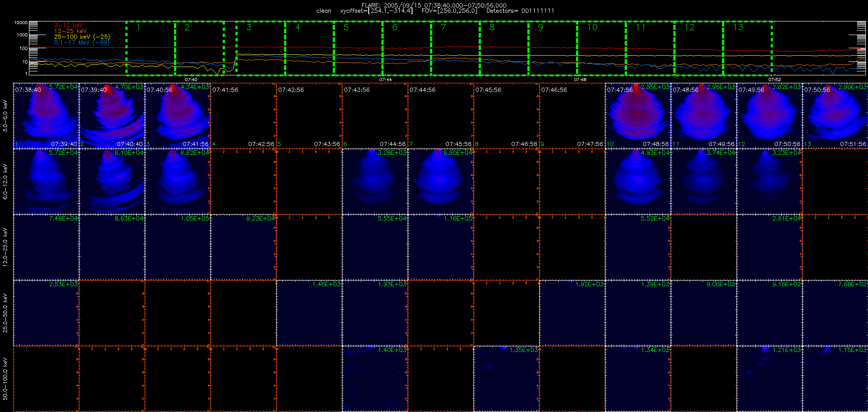Click the 50.0-100.0 keV row label
The height and width of the screenshot is (412, 868).
tap(5, 379)
